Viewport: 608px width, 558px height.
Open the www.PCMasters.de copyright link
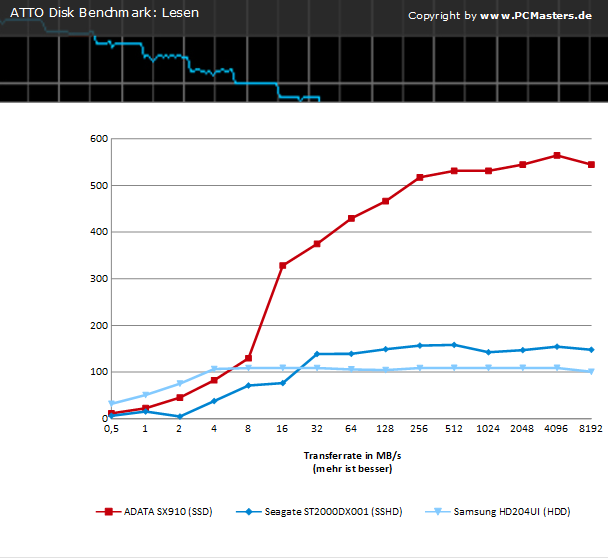tap(536, 16)
